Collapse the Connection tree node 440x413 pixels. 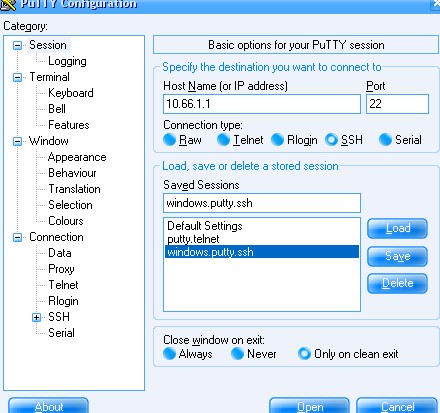point(17,237)
